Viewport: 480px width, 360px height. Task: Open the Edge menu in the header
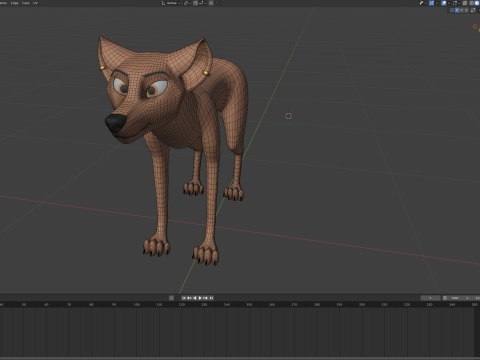[14, 3]
